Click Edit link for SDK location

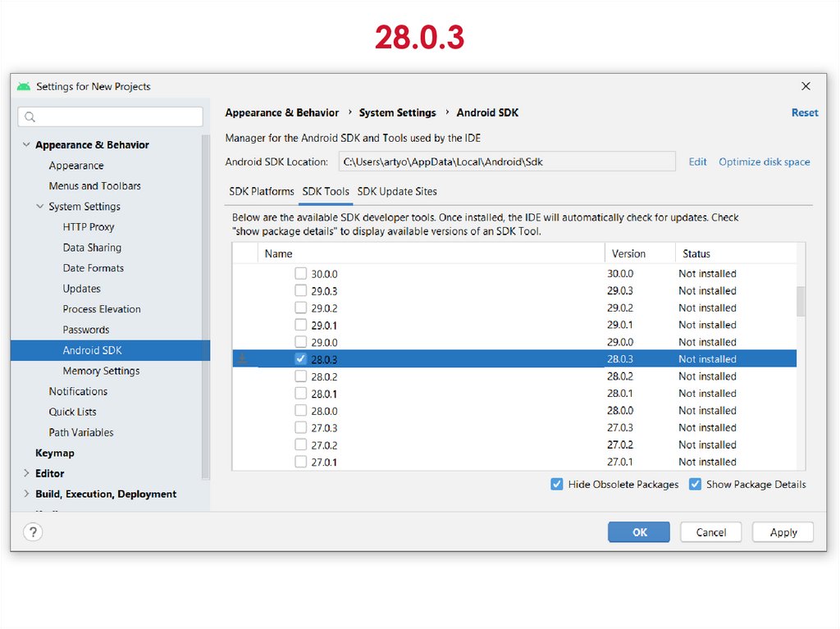pyautogui.click(x=697, y=162)
